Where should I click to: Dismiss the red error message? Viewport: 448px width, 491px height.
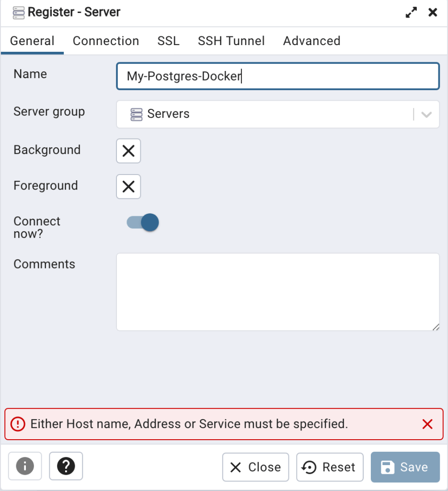(427, 424)
